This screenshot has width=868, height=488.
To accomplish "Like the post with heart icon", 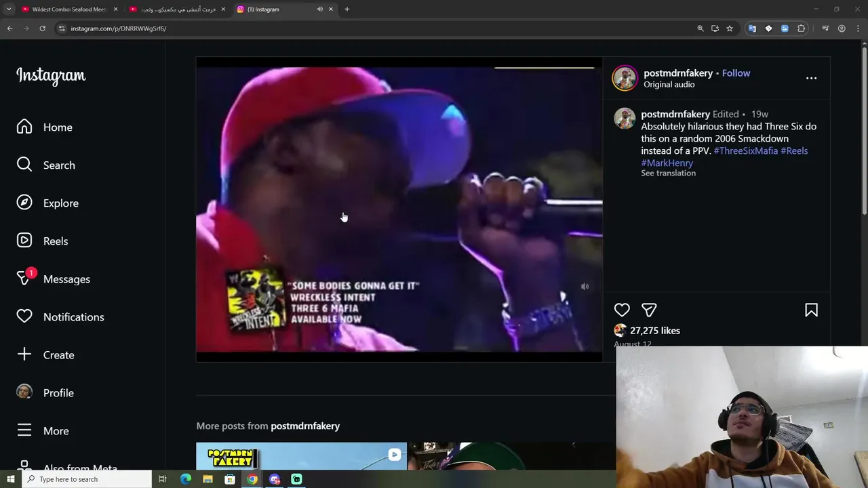I will coord(622,310).
